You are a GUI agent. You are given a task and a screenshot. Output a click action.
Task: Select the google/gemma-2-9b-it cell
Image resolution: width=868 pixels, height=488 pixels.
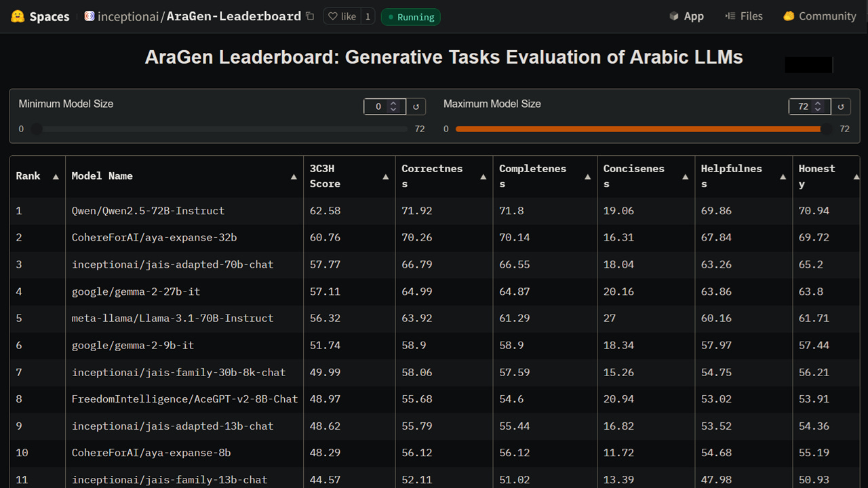point(184,345)
